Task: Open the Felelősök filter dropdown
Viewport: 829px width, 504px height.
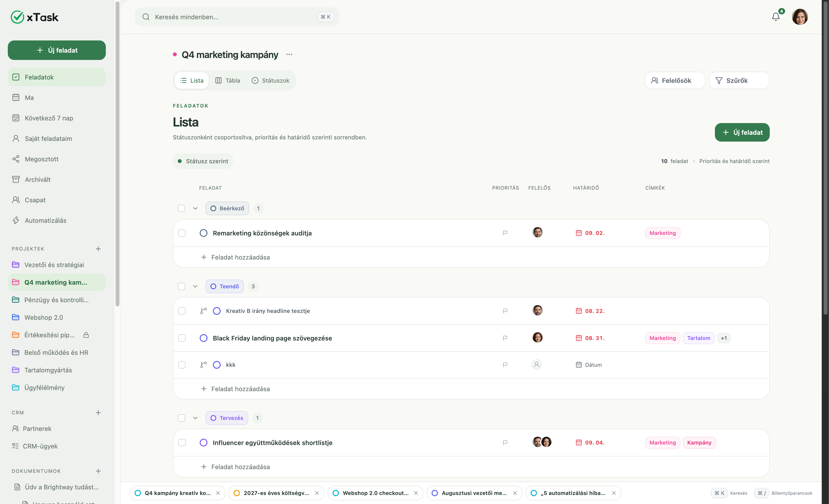Action: point(675,80)
